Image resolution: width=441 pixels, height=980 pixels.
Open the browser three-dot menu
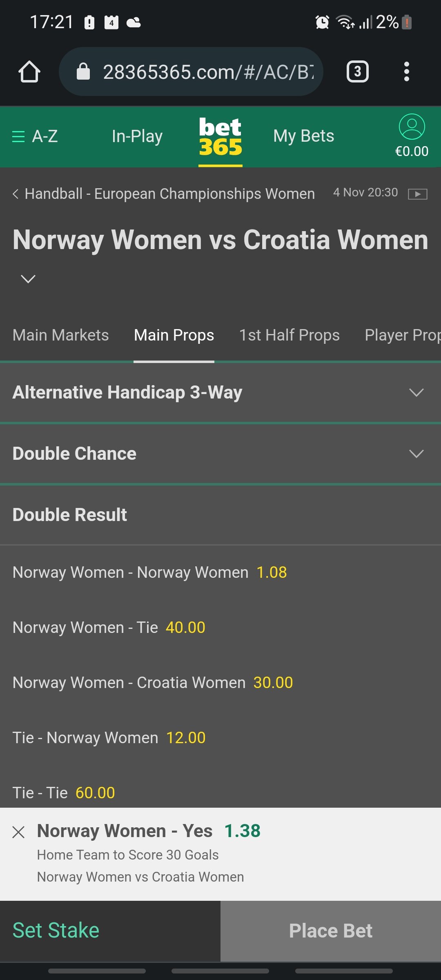pyautogui.click(x=406, y=72)
